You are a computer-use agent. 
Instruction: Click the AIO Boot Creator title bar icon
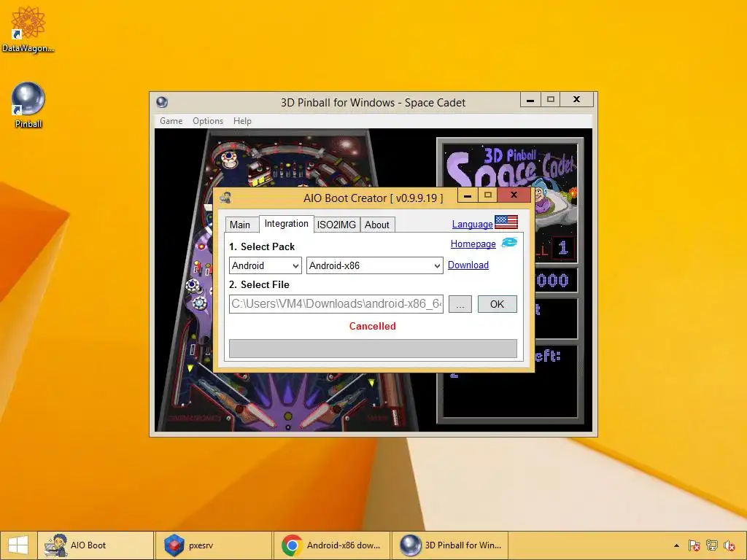226,197
